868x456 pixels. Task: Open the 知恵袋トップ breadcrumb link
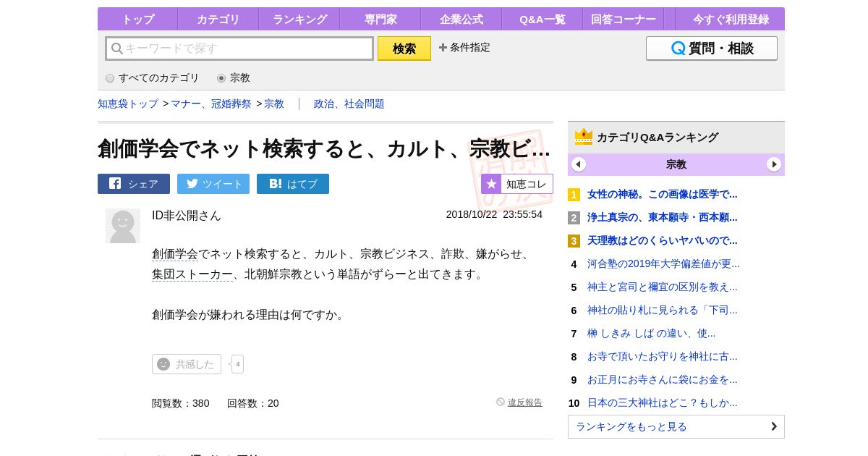[x=128, y=104]
